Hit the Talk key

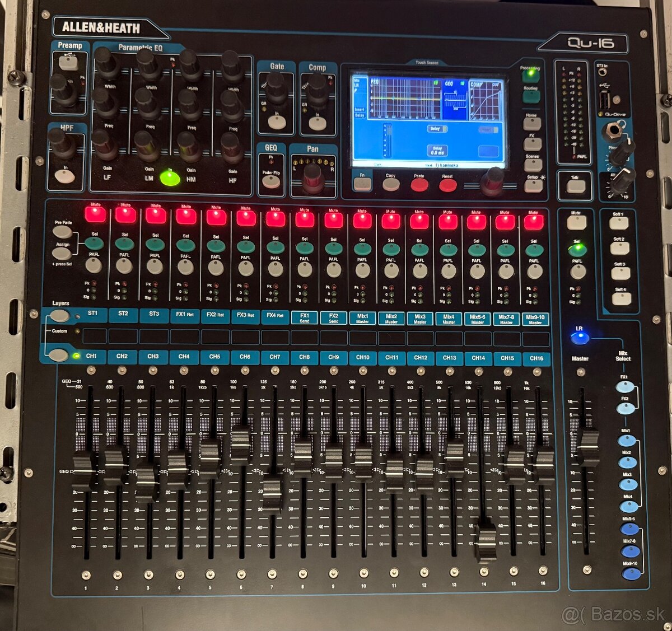coord(575,186)
